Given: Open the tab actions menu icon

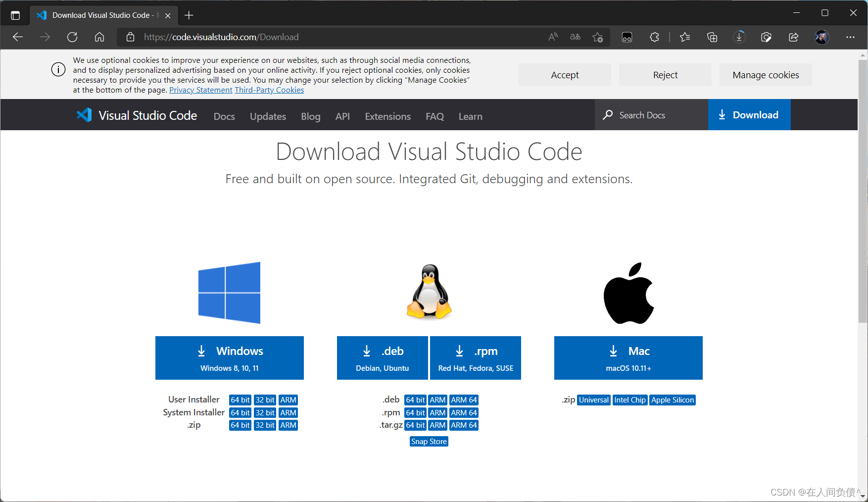Looking at the screenshot, I should pyautogui.click(x=15, y=15).
